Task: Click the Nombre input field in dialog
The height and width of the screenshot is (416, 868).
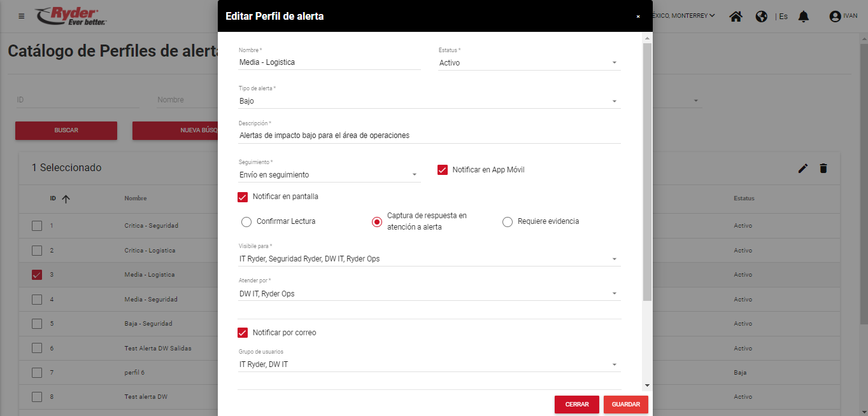Action: tap(329, 62)
